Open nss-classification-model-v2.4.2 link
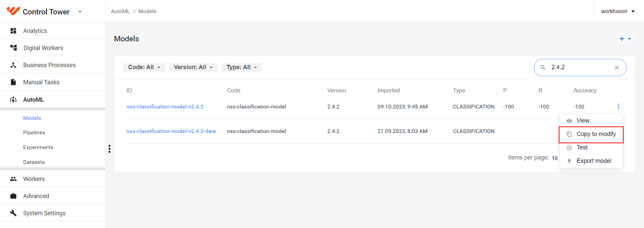This screenshot has width=644, height=228. tap(165, 106)
